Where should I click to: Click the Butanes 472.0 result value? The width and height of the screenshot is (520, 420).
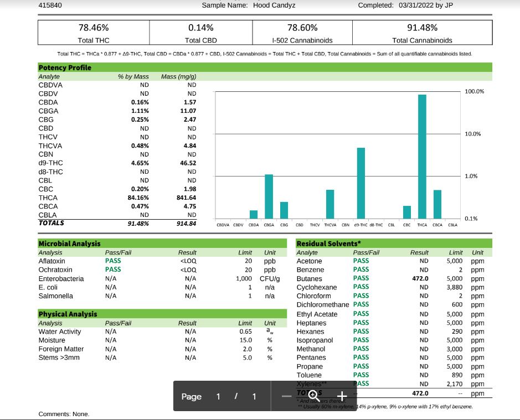[420, 278]
